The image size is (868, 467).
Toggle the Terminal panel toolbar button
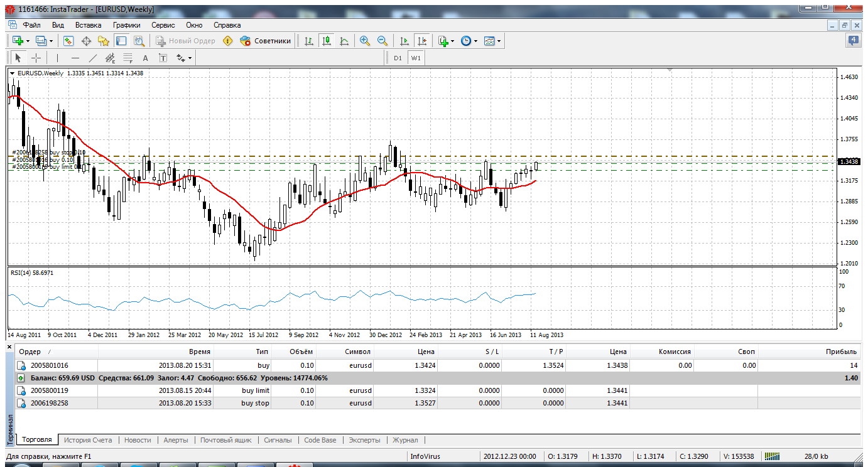(x=121, y=41)
